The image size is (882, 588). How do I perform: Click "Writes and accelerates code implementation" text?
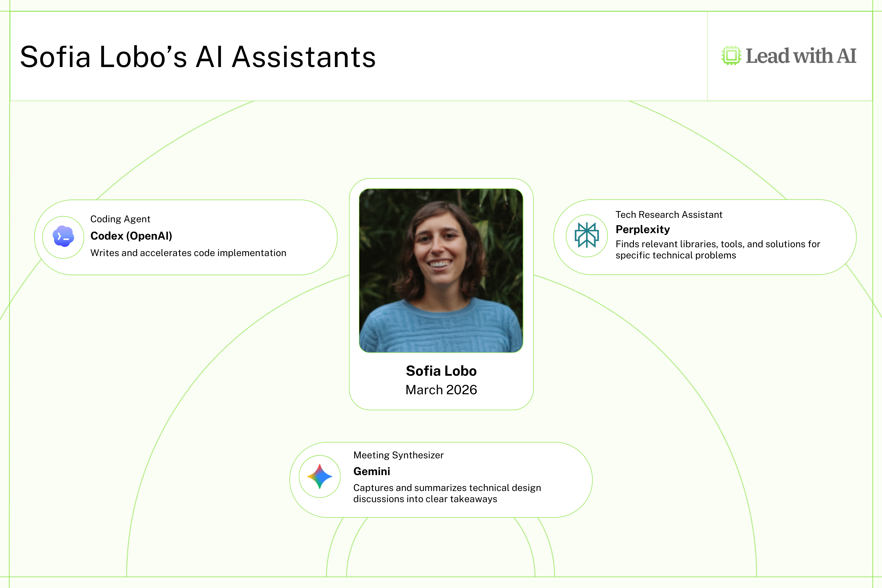tap(188, 253)
